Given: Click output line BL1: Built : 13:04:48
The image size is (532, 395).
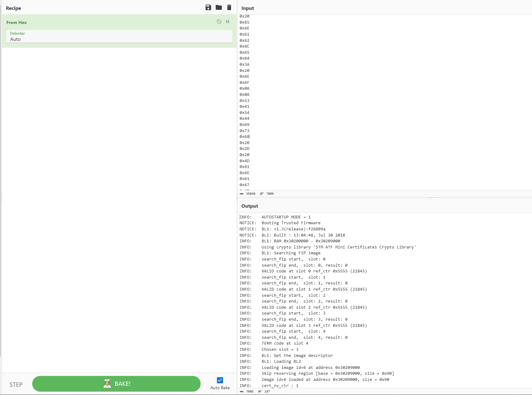Looking at the screenshot, I should pyautogui.click(x=292, y=235).
